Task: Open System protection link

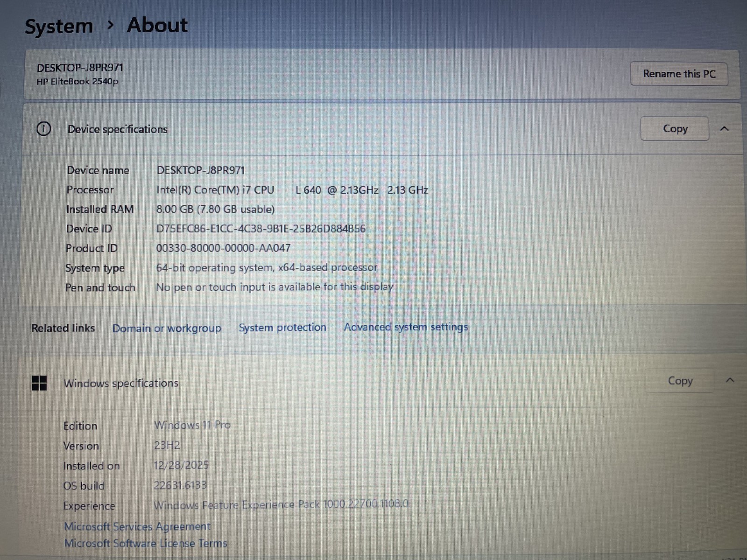Action: [x=282, y=328]
